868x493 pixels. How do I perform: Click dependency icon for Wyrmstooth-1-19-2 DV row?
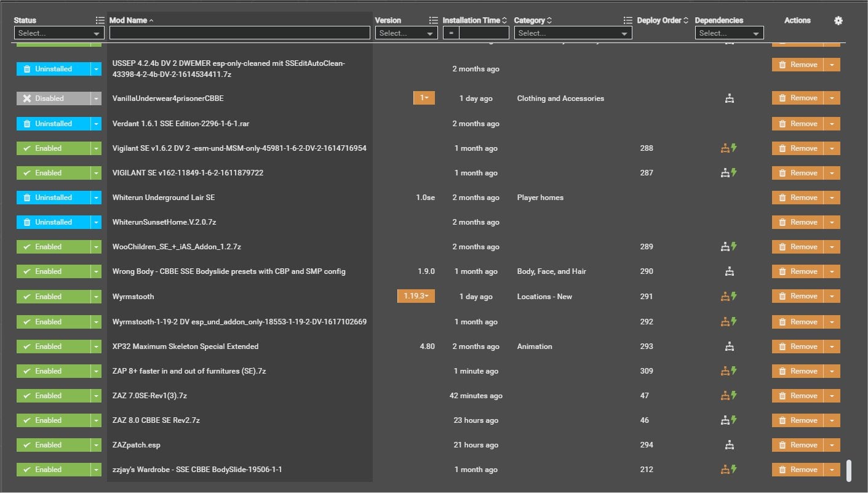coord(729,322)
